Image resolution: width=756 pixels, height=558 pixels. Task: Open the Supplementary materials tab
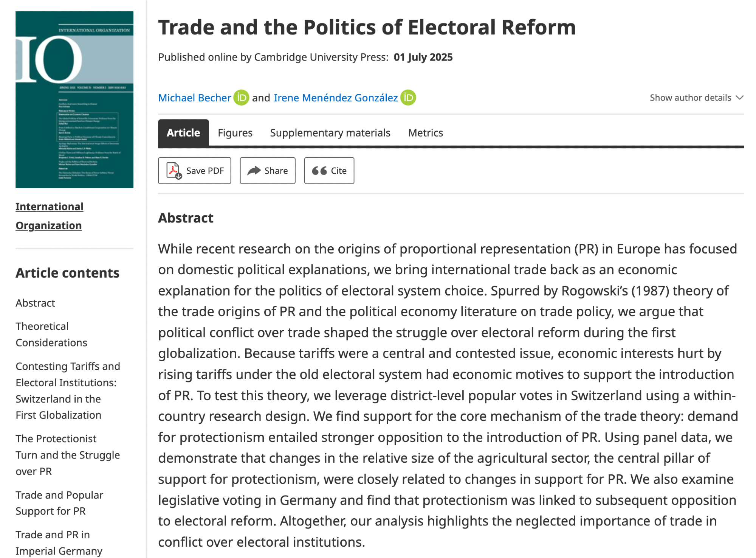330,133
